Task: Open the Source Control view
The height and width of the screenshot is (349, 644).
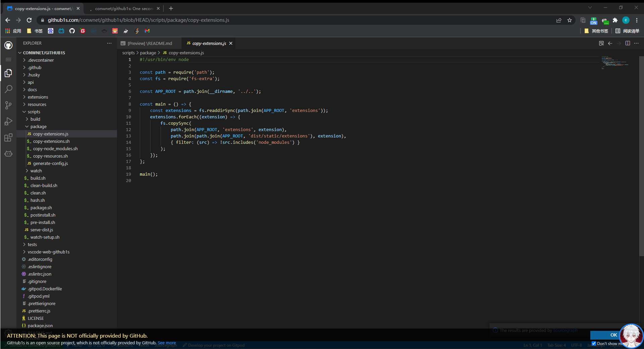Action: point(8,105)
